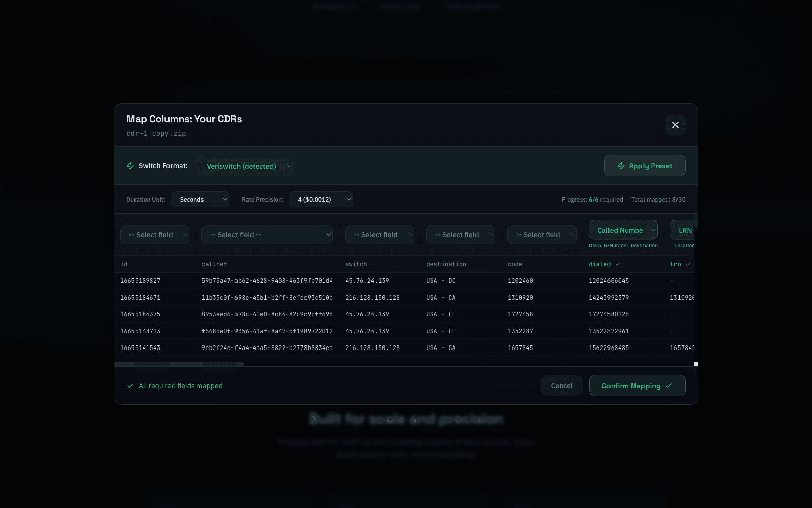This screenshot has width=812, height=508.
Task: Open the field selector above switch column
Action: tap(379, 235)
